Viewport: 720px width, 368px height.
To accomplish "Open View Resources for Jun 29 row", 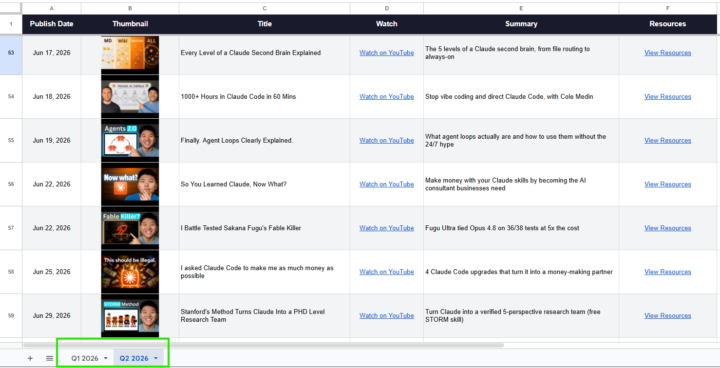I will point(668,316).
